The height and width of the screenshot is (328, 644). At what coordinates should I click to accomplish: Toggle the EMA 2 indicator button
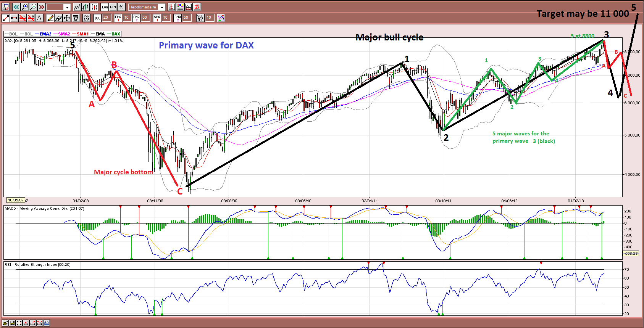point(136,18)
